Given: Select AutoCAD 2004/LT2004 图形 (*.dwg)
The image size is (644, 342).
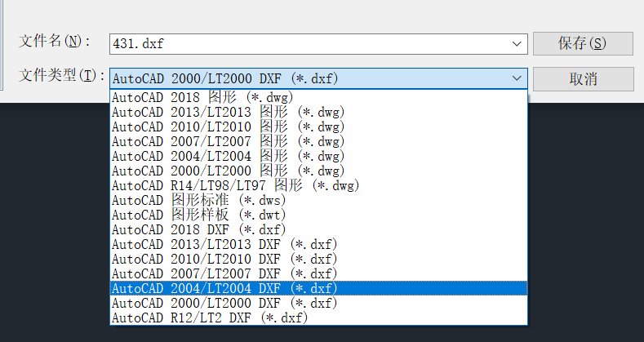Looking at the screenshot, I should [x=318, y=157].
